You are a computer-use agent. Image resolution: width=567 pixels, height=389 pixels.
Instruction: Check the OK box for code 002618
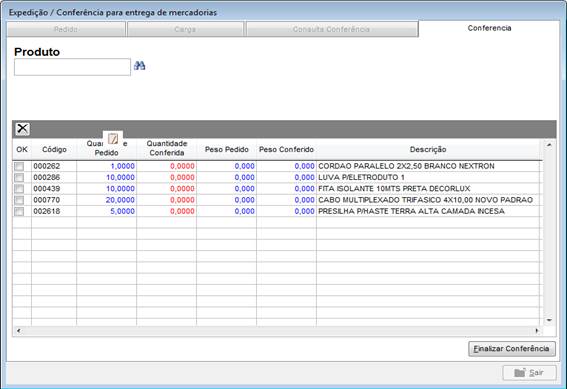(x=19, y=211)
